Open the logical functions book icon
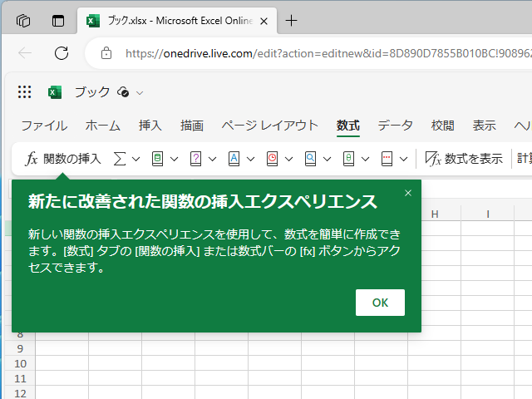Image resolution: width=532 pixels, height=399 pixels. pyautogui.click(x=195, y=159)
